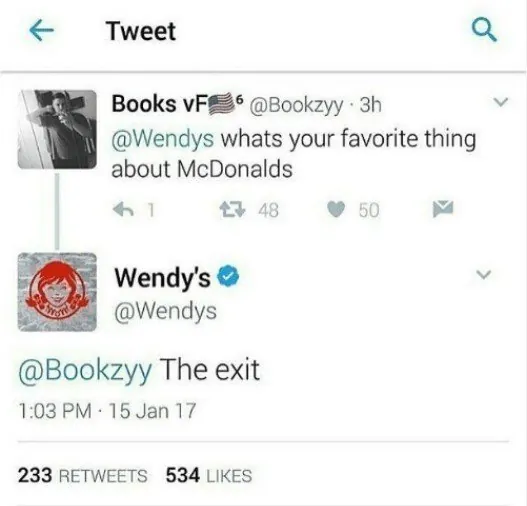Expand Bookzyy tweet options chevron
This screenshot has height=506, width=527.
click(x=501, y=101)
